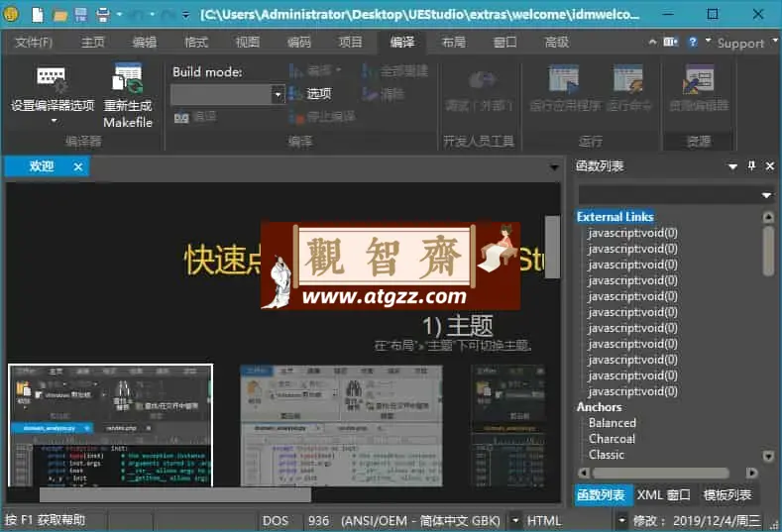Open the dropdown arrow next to the print icon
Viewport: 782px width, 532px height.
click(x=119, y=15)
